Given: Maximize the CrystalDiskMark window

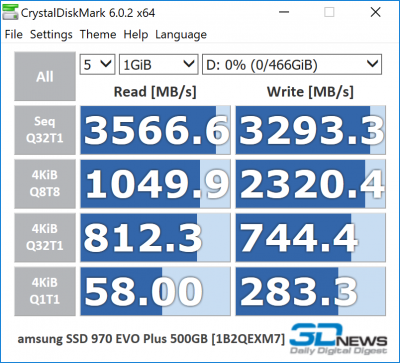Looking at the screenshot, I should (329, 12).
